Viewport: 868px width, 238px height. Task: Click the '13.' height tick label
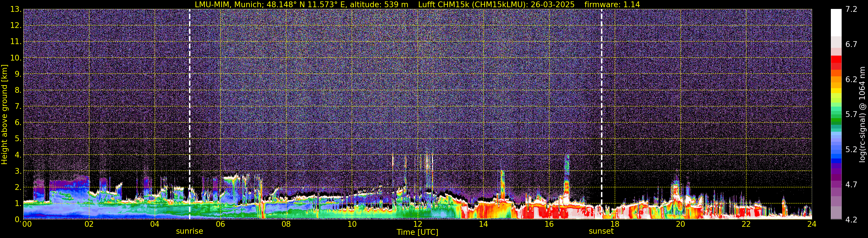(x=16, y=9)
